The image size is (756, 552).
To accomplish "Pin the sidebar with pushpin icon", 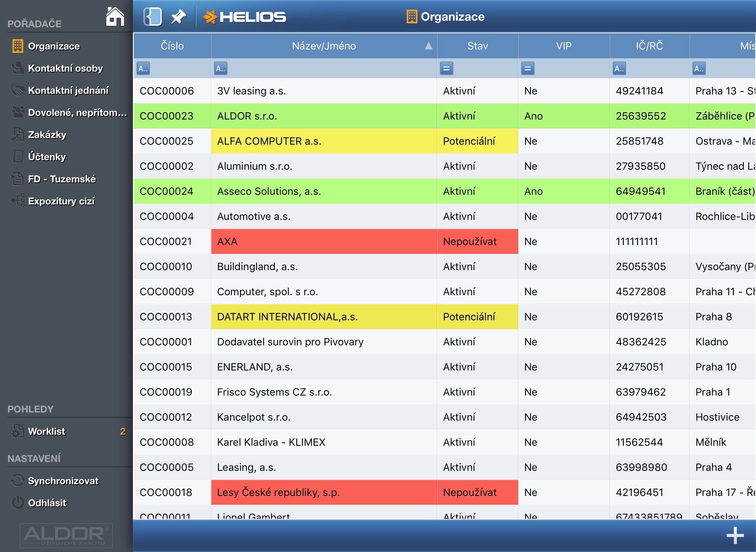I will pos(179,17).
